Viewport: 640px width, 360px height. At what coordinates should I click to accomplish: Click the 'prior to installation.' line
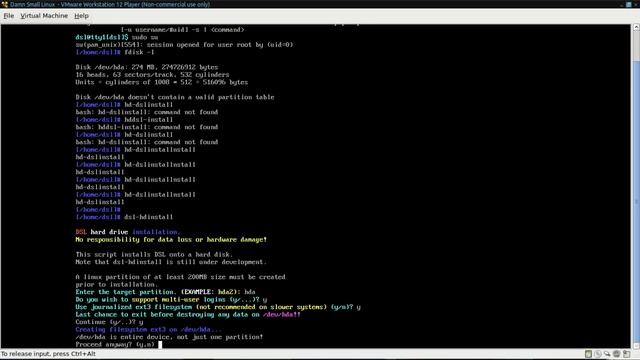pyautogui.click(x=117, y=284)
